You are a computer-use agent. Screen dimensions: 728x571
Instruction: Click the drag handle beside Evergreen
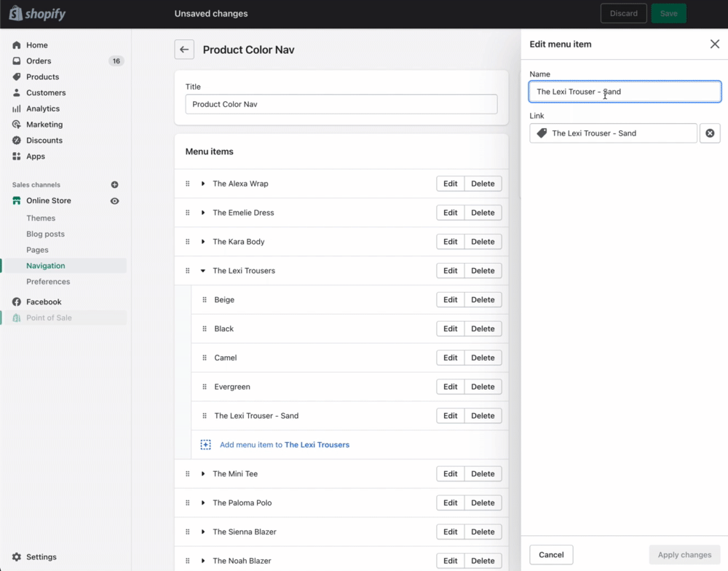coord(205,387)
